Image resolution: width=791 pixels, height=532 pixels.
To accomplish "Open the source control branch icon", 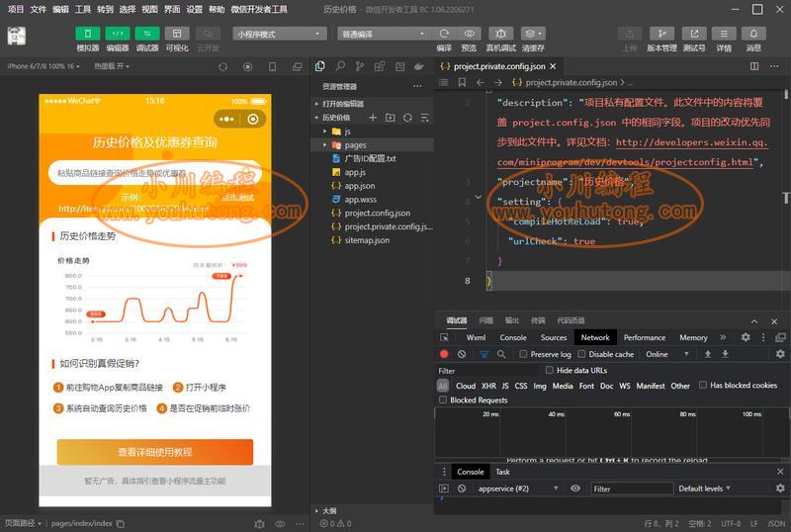I will (360, 66).
